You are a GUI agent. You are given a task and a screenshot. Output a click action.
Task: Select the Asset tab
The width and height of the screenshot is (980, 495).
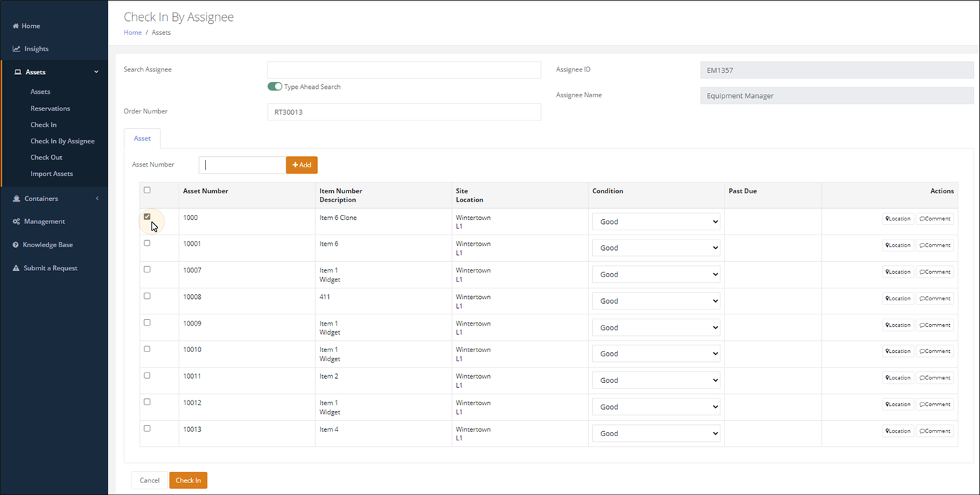click(x=142, y=139)
